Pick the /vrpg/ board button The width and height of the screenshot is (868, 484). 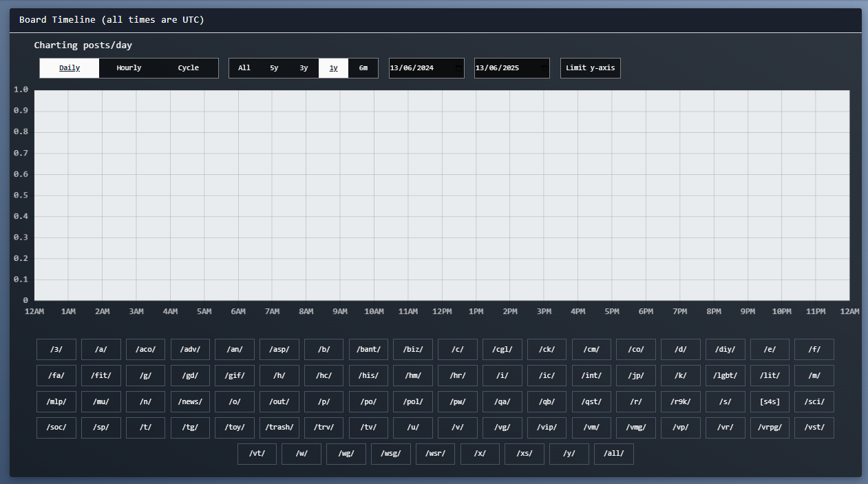[770, 428]
